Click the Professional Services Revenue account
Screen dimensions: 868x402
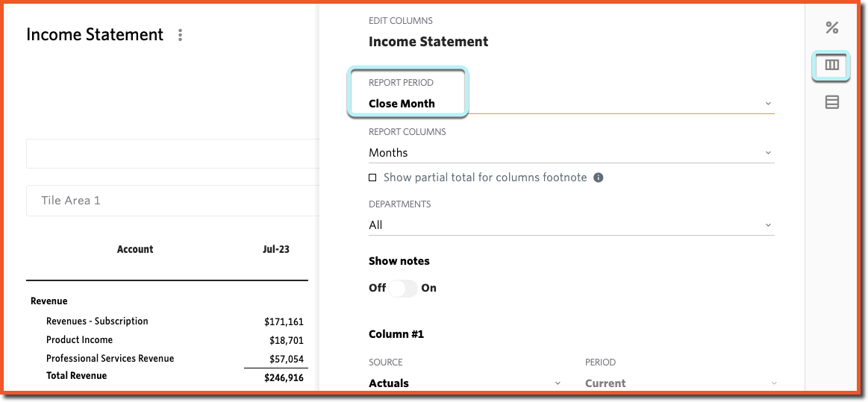pyautogui.click(x=110, y=358)
